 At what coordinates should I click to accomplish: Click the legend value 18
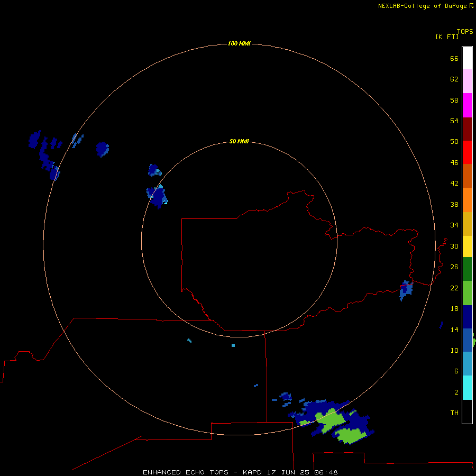[x=454, y=309]
